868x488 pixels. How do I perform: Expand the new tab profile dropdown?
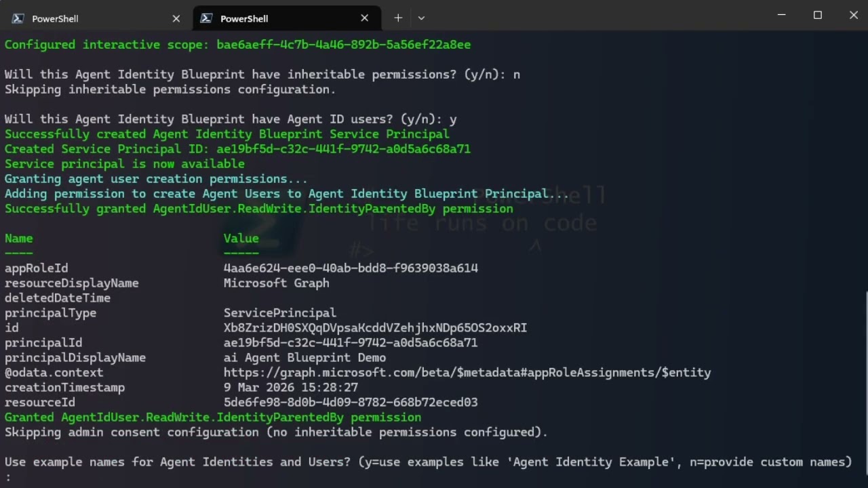tap(421, 18)
